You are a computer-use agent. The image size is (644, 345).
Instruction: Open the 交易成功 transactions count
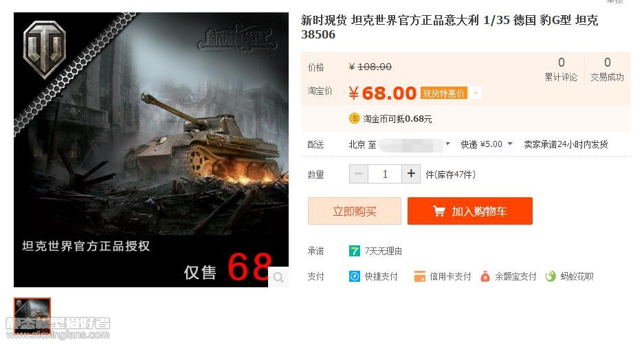click(607, 69)
